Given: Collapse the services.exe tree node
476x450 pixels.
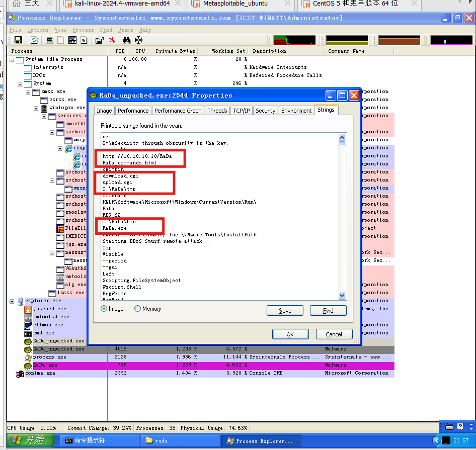Looking at the screenshot, I should [x=44, y=116].
